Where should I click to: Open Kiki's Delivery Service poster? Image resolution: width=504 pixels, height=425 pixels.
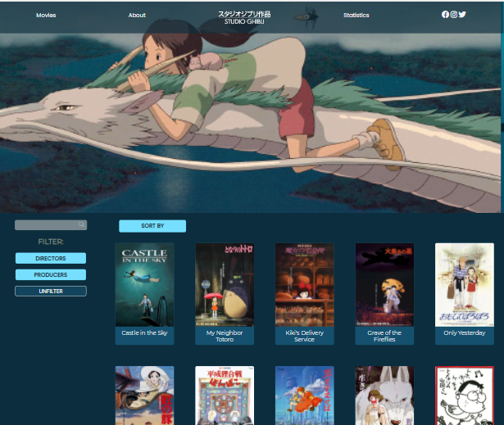tap(305, 285)
